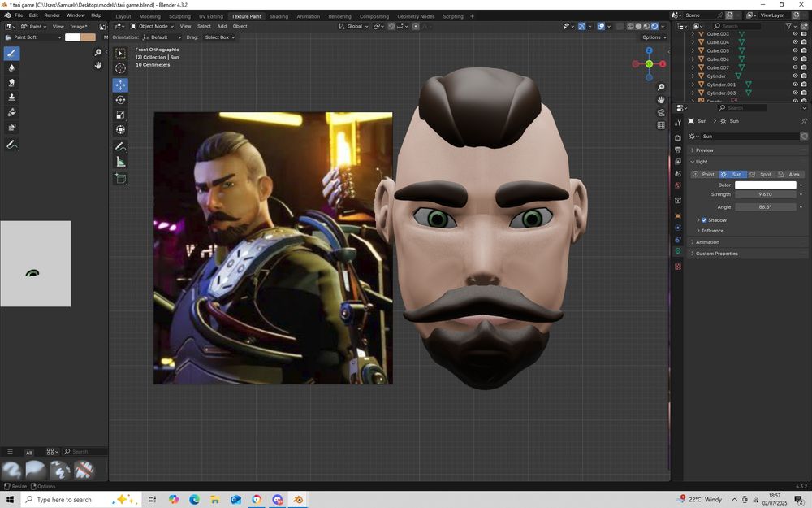The height and width of the screenshot is (508, 812).
Task: Pick the 3D Cursor tool
Action: pos(120,68)
